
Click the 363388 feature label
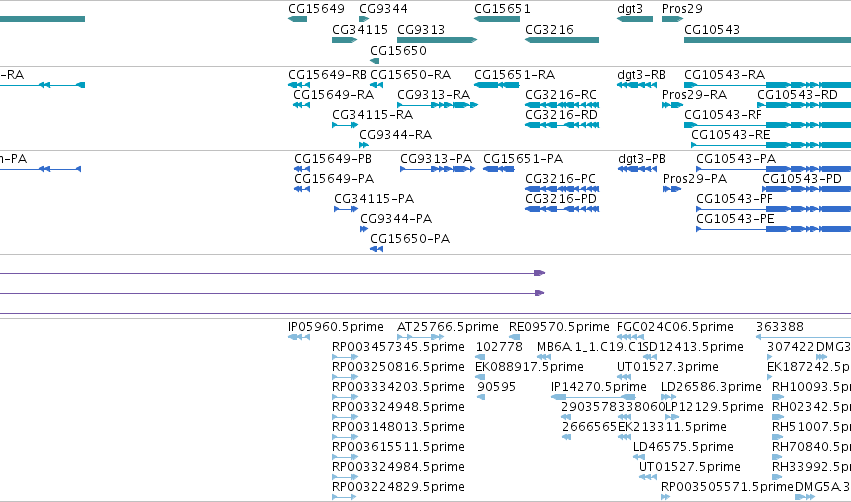(x=780, y=327)
